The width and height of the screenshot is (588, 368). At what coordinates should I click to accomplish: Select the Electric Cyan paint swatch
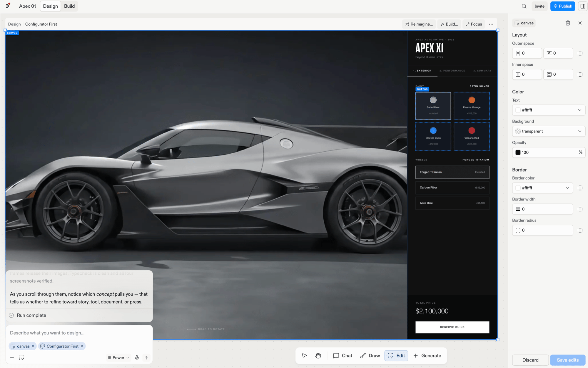[433, 137]
